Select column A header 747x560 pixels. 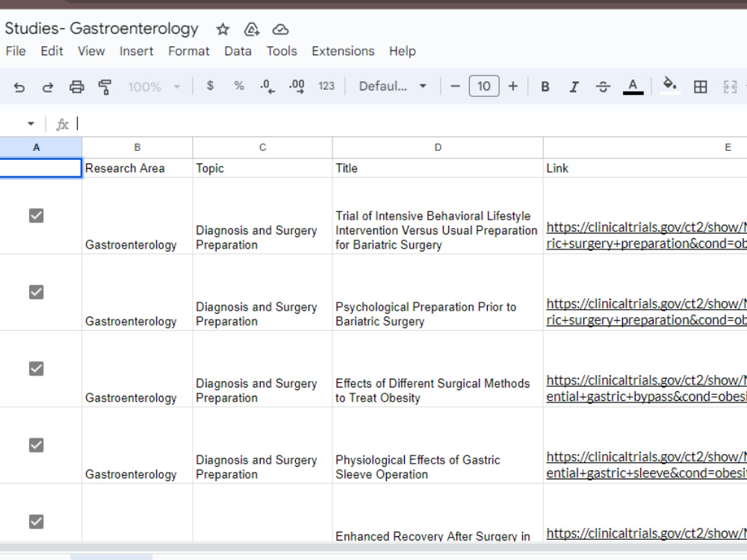[x=36, y=148]
